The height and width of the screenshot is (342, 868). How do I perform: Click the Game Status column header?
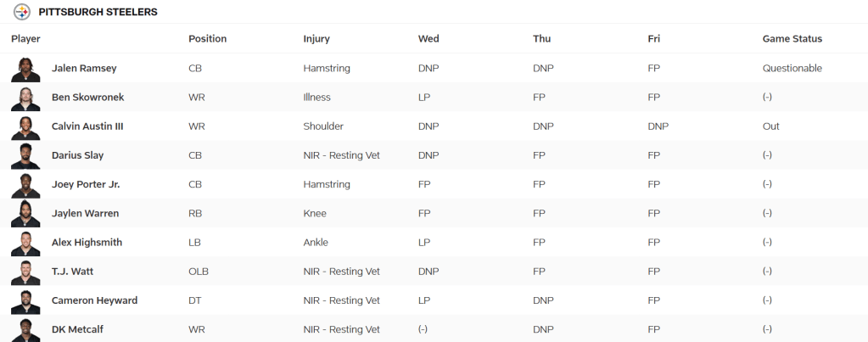(792, 39)
